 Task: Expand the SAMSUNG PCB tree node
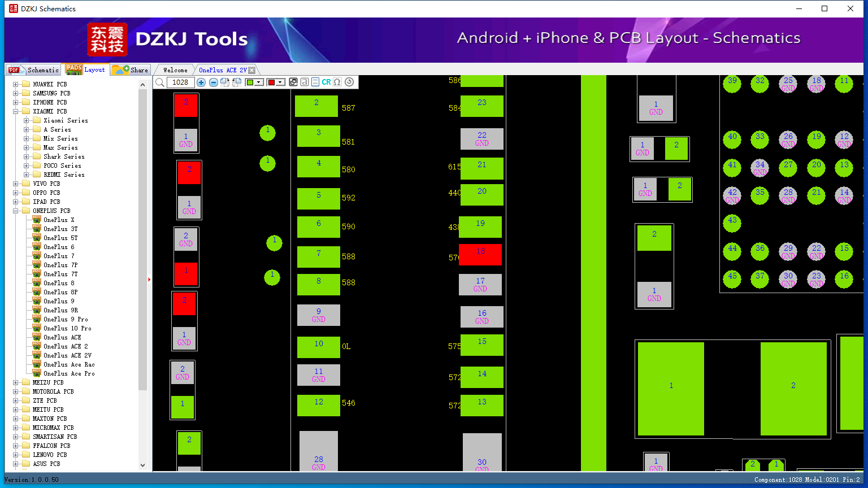pyautogui.click(x=16, y=93)
